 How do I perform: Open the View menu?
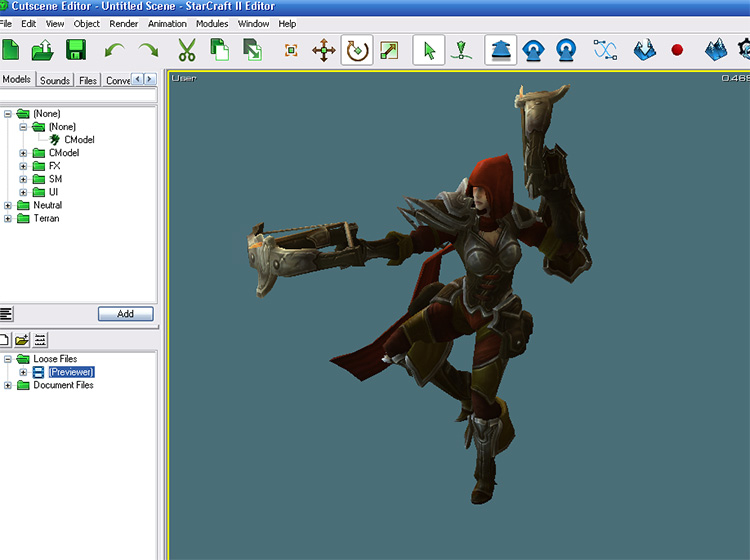[55, 23]
